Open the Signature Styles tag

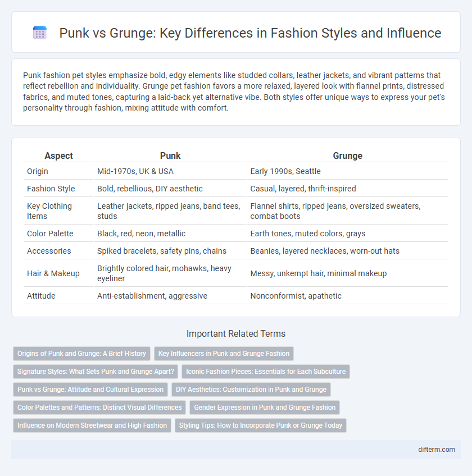96,371
